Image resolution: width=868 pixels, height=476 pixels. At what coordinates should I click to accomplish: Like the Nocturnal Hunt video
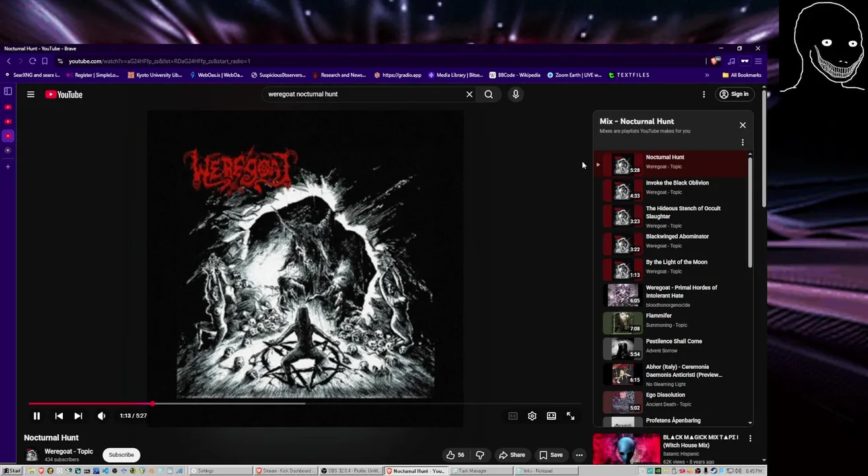[455, 455]
